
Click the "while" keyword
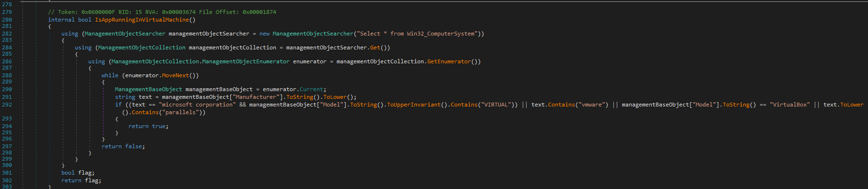point(110,75)
